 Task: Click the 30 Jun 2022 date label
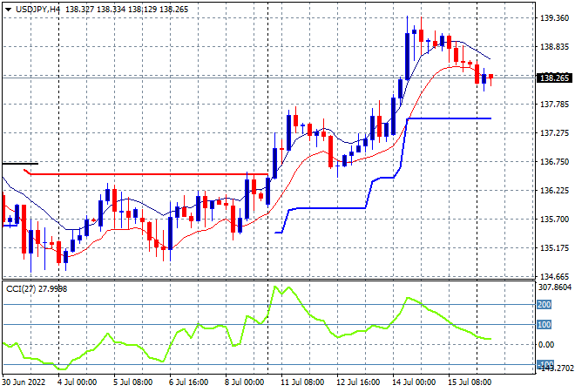point(24,382)
